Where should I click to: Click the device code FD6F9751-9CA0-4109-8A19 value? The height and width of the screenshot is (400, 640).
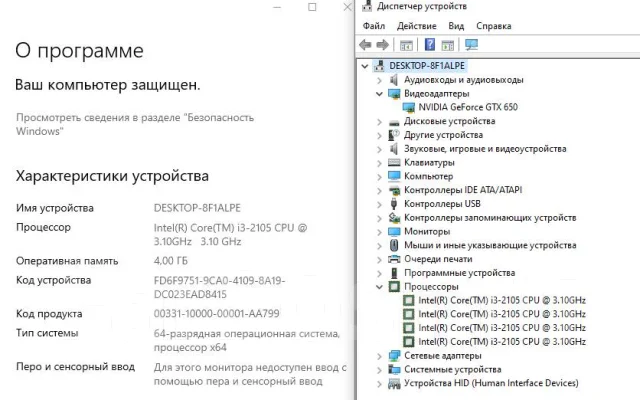click(219, 287)
